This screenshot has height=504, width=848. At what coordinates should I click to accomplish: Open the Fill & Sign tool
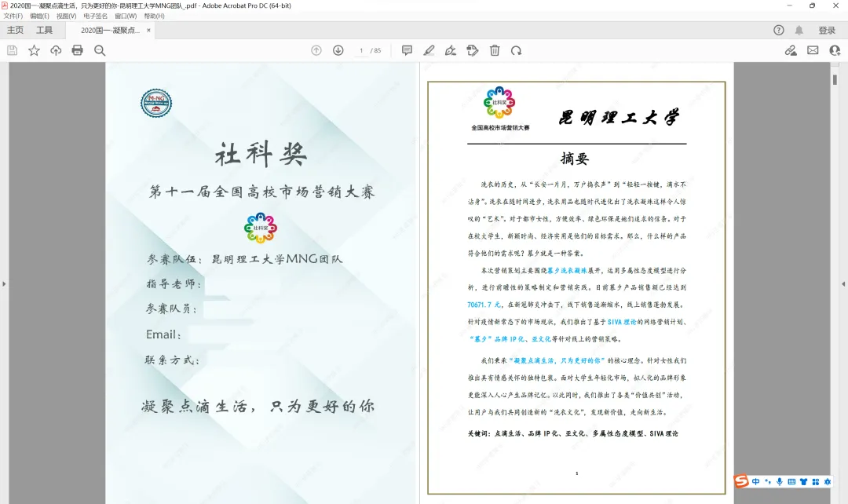click(x=451, y=50)
